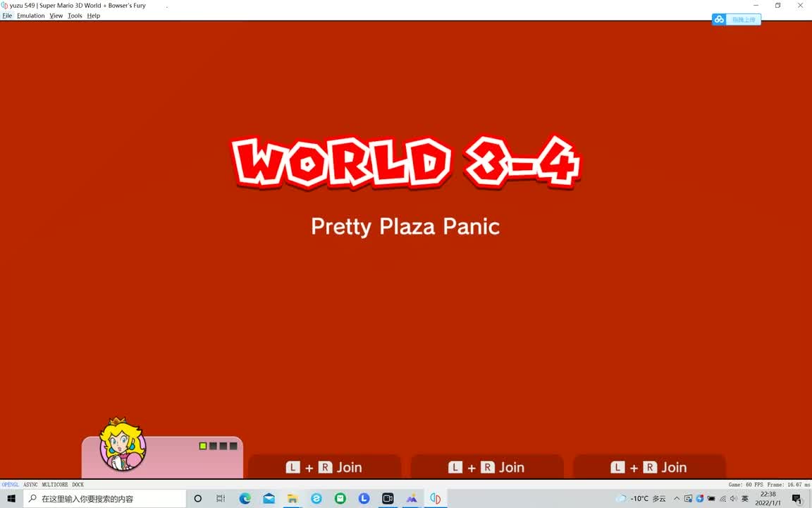Open File Explorer from taskbar
The height and width of the screenshot is (508, 812).
coord(293,499)
